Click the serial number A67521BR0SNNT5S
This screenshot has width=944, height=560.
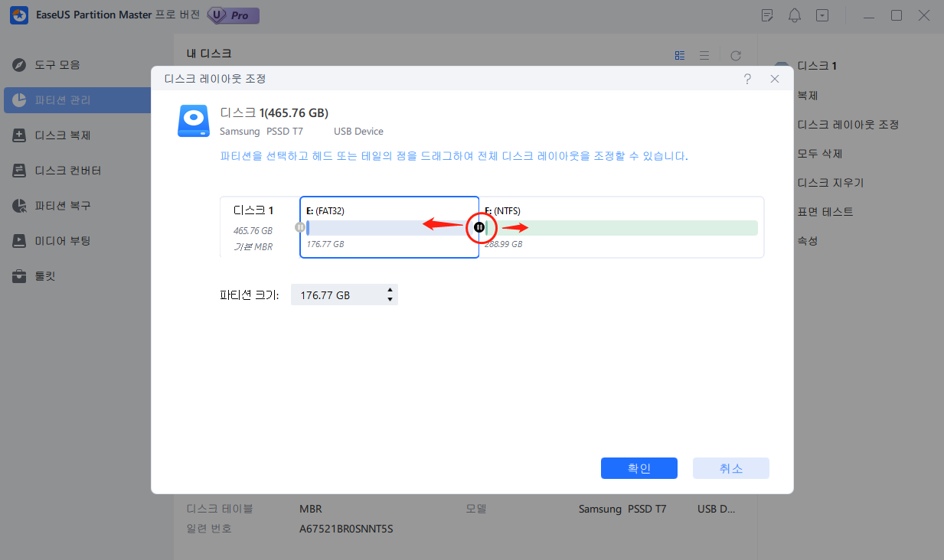(x=346, y=529)
